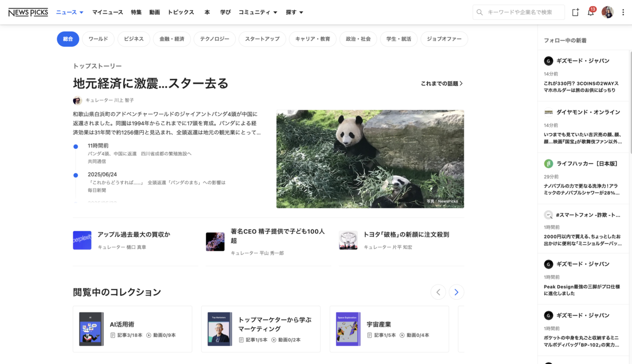Select the キャリア・教育 category tab

[x=313, y=39]
